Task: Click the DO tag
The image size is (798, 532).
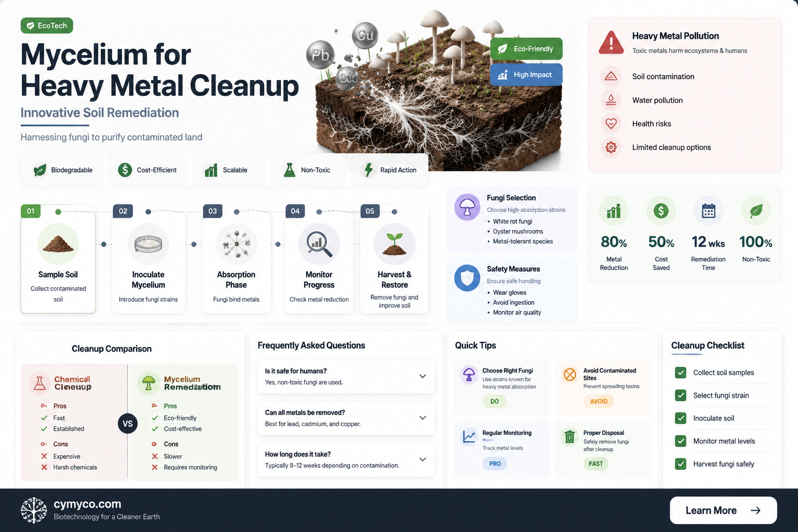Action: tap(495, 402)
